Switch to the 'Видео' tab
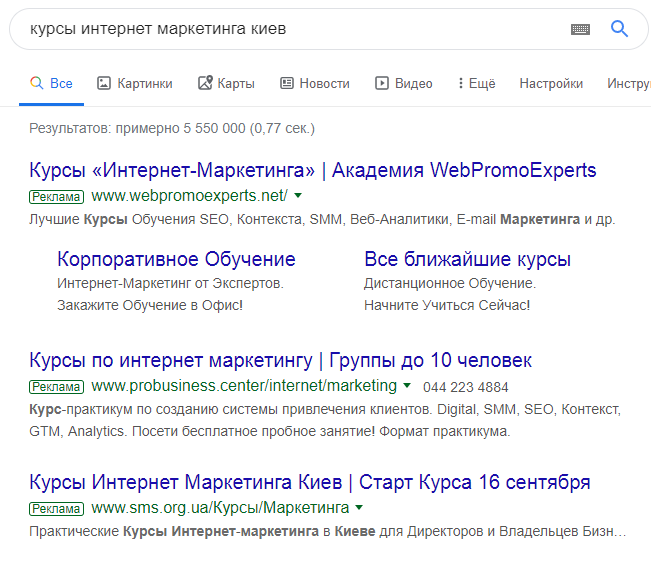This screenshot has height=571, width=651. [403, 83]
